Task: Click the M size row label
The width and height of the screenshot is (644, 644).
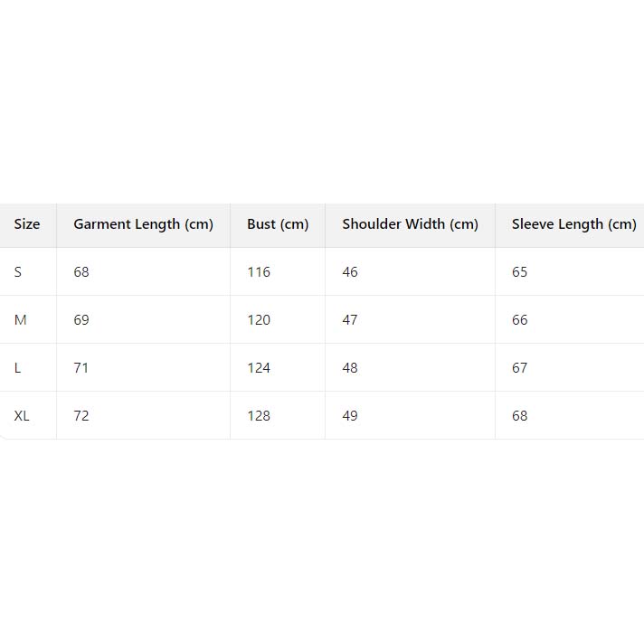Action: click(x=21, y=320)
